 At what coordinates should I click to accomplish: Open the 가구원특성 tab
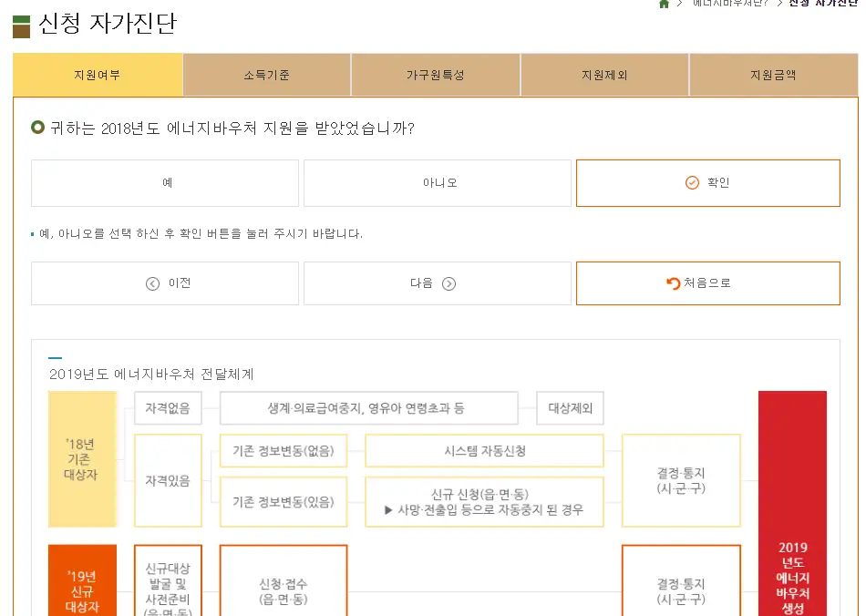pyautogui.click(x=435, y=75)
